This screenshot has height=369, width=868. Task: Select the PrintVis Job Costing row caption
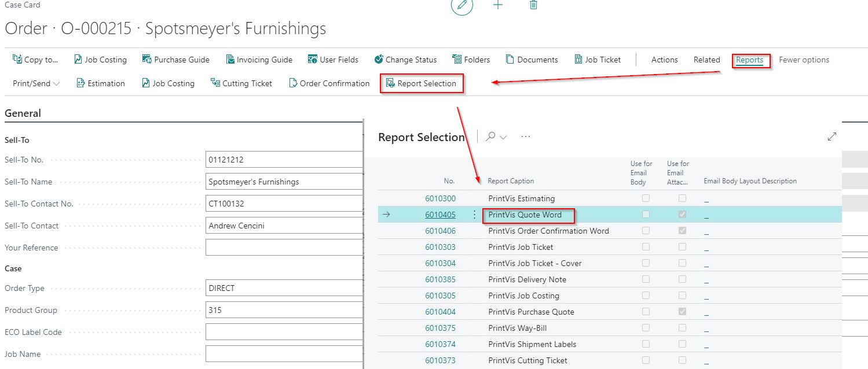[x=523, y=296]
